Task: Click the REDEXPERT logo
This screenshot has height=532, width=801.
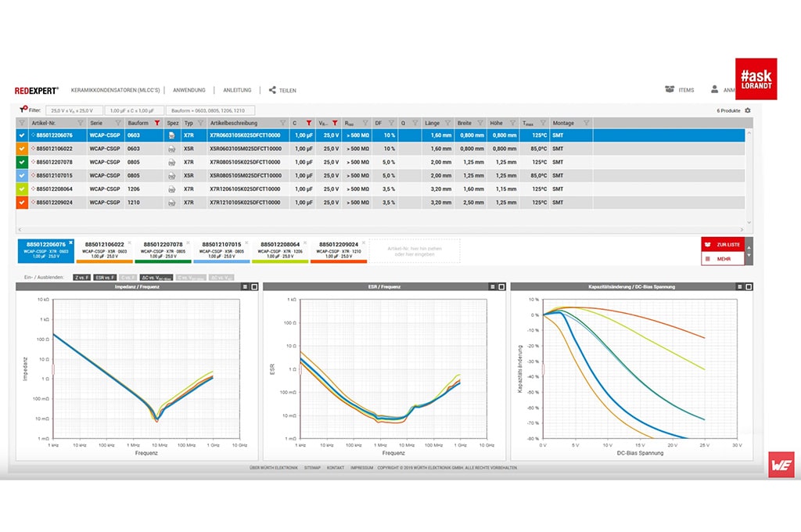Action: [36, 91]
